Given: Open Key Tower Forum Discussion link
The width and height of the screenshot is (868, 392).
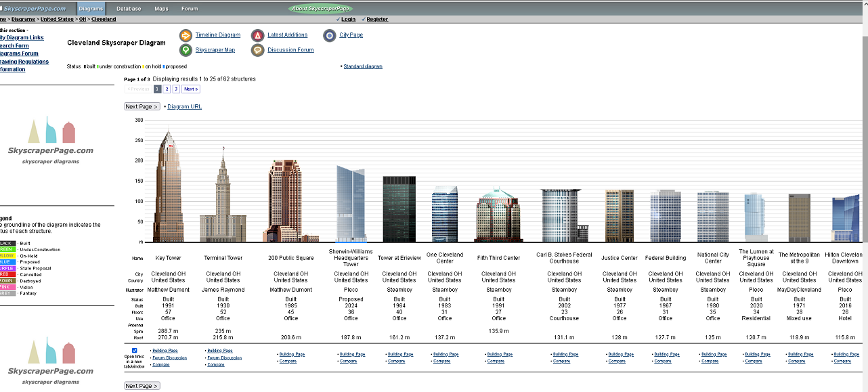Looking at the screenshot, I should point(169,357).
